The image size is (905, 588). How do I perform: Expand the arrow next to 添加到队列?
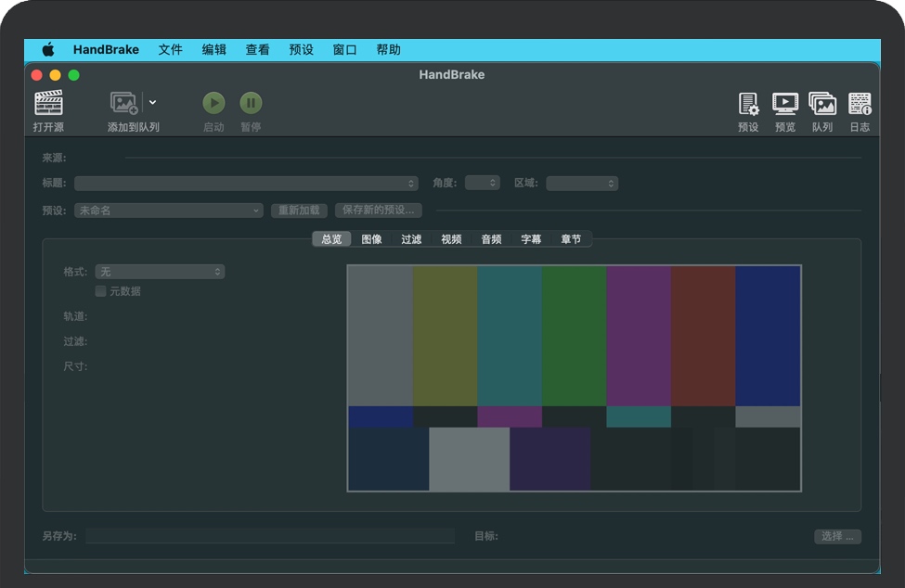click(153, 103)
